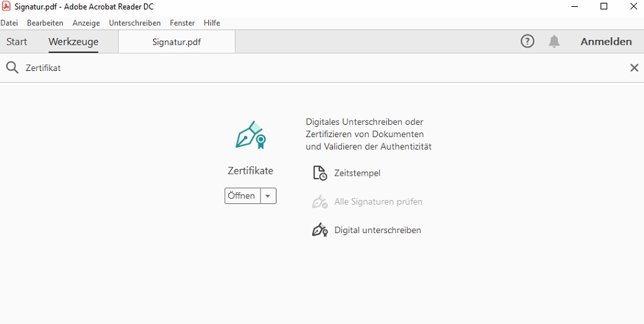Screen dimensions: 644x324
Task: Open the Anzeige menu
Action: [x=86, y=23]
